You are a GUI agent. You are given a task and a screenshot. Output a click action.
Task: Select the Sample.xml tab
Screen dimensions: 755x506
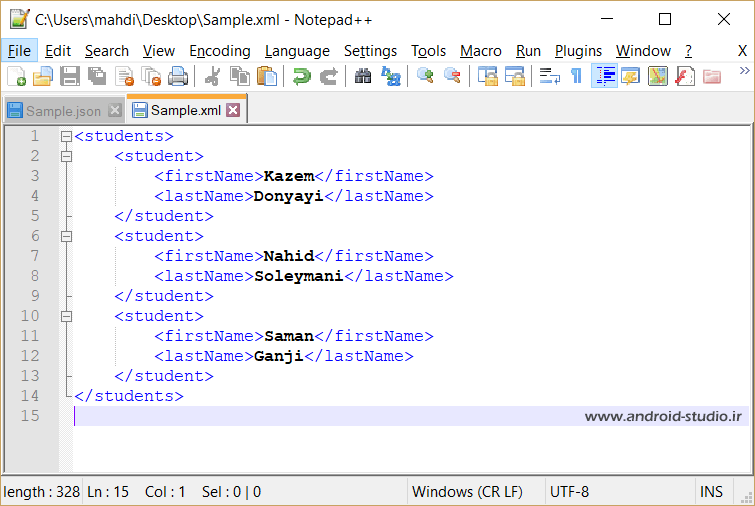click(x=185, y=110)
